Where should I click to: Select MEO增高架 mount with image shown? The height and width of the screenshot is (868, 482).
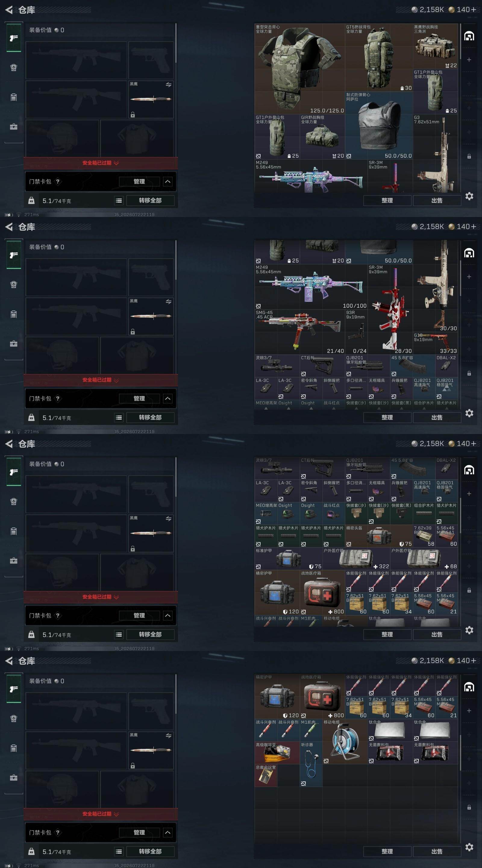266,513
